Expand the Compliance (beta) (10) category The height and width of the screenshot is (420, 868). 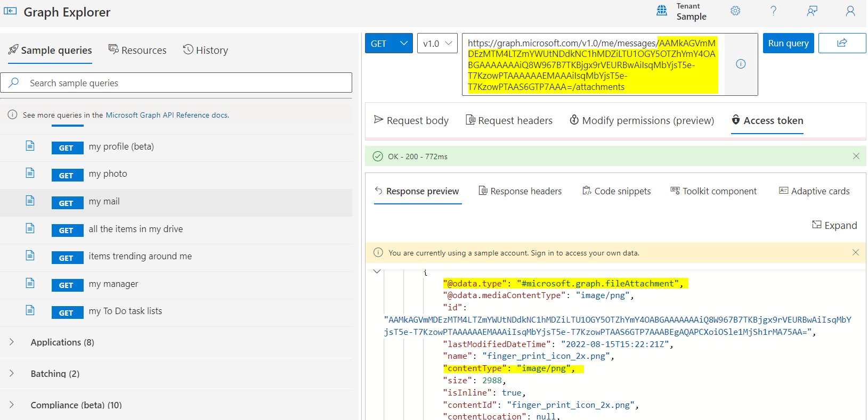click(12, 405)
